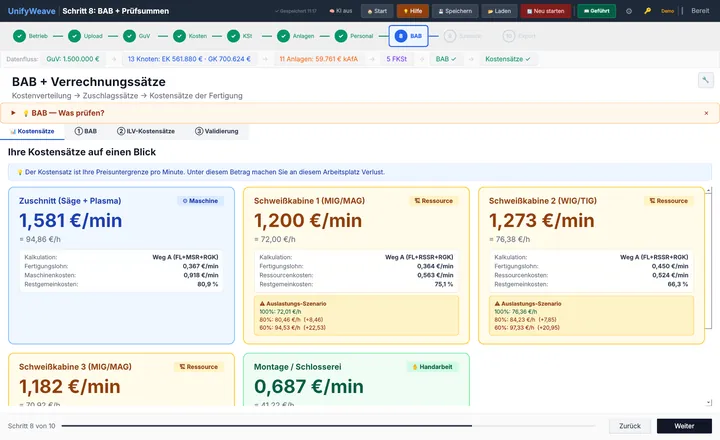Screen dimensions: 720x440
Task: Click the 5 FKSt chip
Action: coord(397,59)
